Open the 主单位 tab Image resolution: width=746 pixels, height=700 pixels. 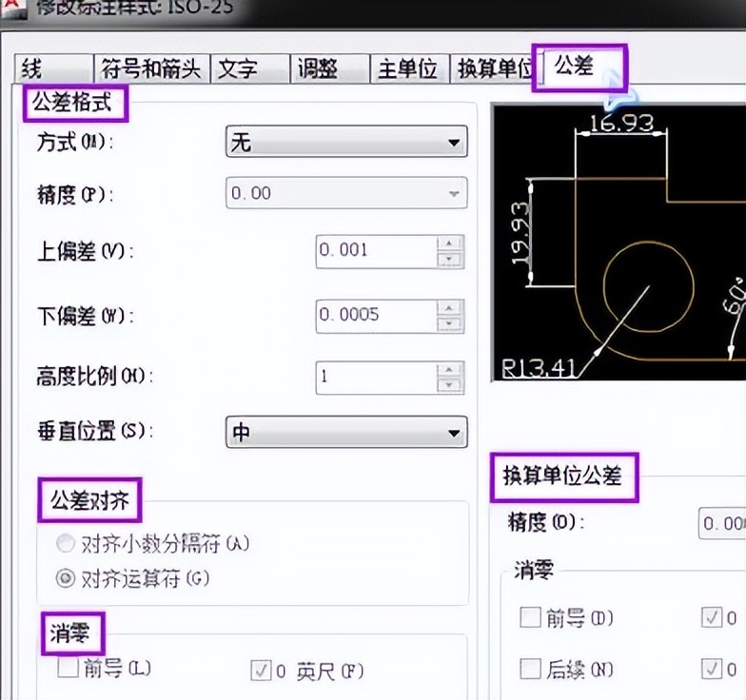409,68
